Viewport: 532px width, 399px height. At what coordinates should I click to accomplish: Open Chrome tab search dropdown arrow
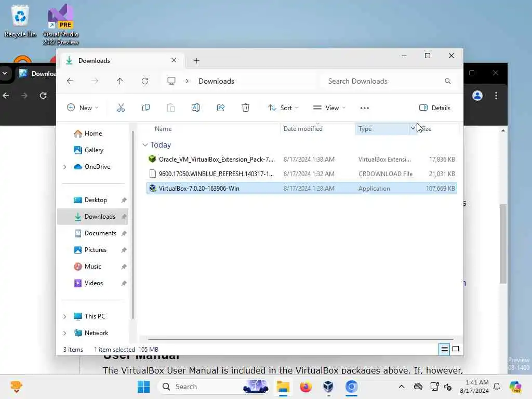(5, 73)
